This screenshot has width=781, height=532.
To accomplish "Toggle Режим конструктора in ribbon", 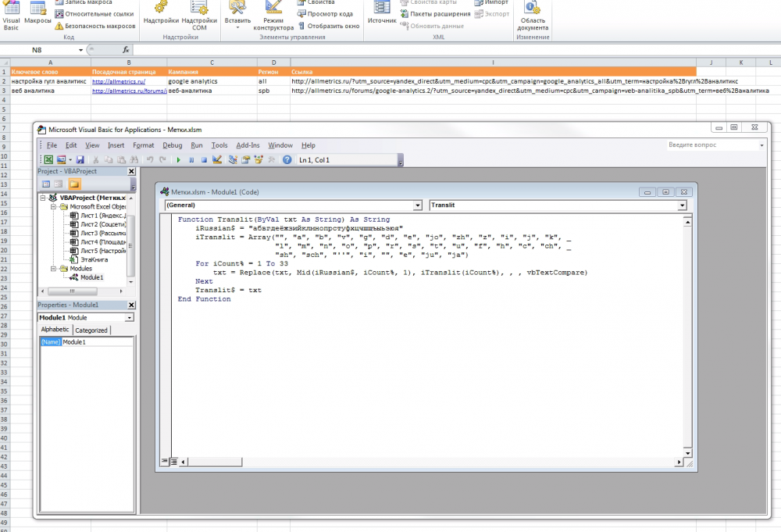I will [x=273, y=16].
